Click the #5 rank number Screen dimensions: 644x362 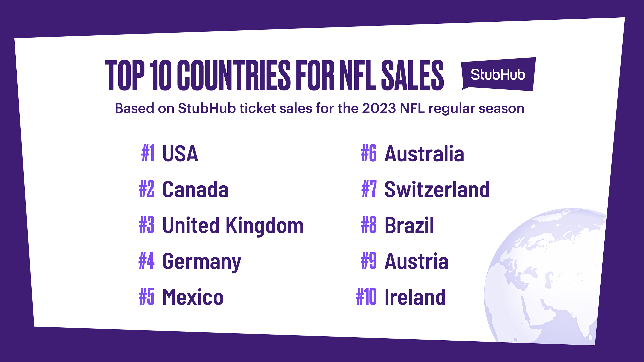coord(147,297)
